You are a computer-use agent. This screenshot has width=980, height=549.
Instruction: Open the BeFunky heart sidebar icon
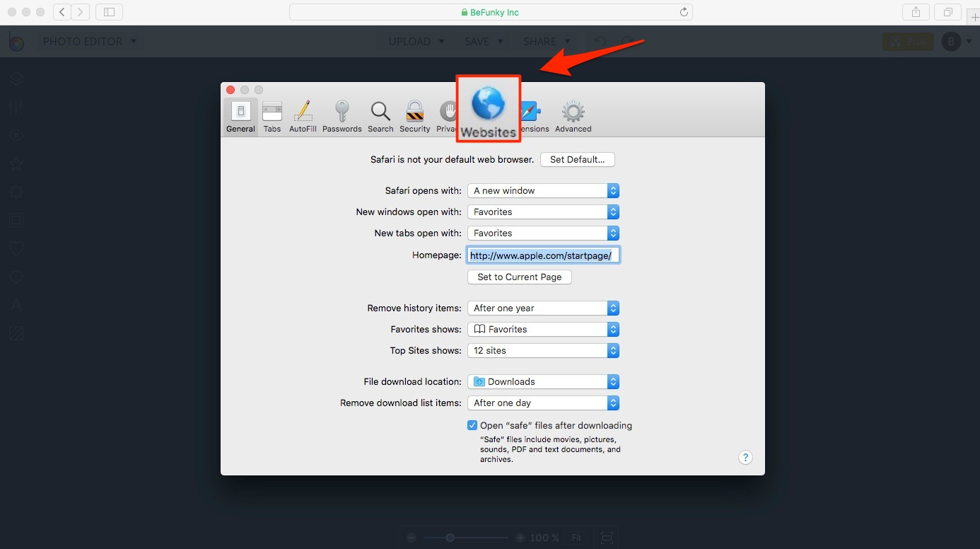[16, 248]
